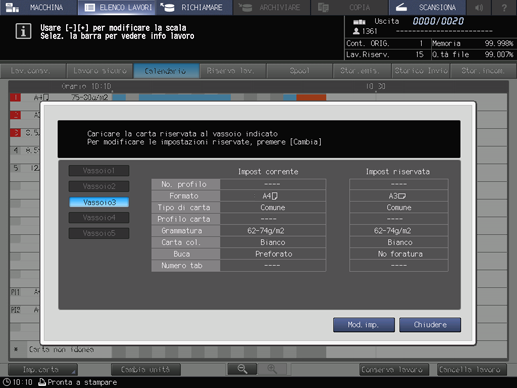Open the Storico Invio subtab
Screen dimensions: 517x388
point(421,71)
